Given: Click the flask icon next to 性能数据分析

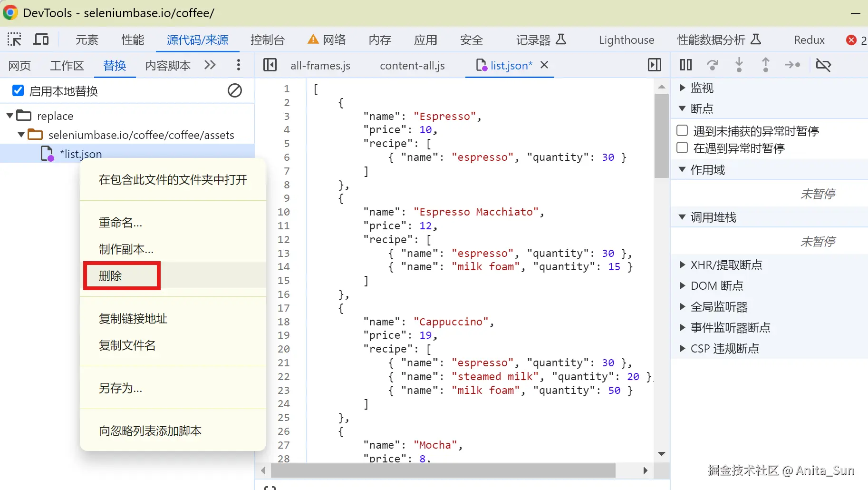Looking at the screenshot, I should pyautogui.click(x=756, y=39).
